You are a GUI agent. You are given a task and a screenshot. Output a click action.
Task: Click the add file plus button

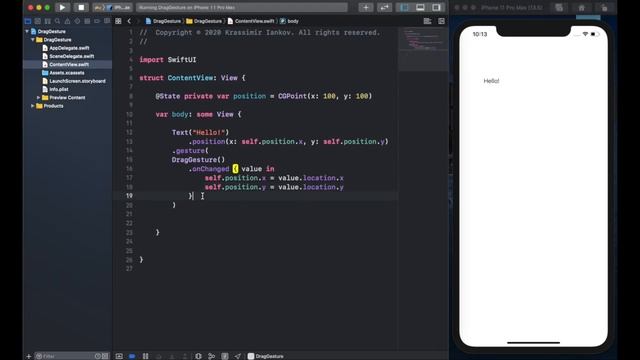tap(29, 356)
